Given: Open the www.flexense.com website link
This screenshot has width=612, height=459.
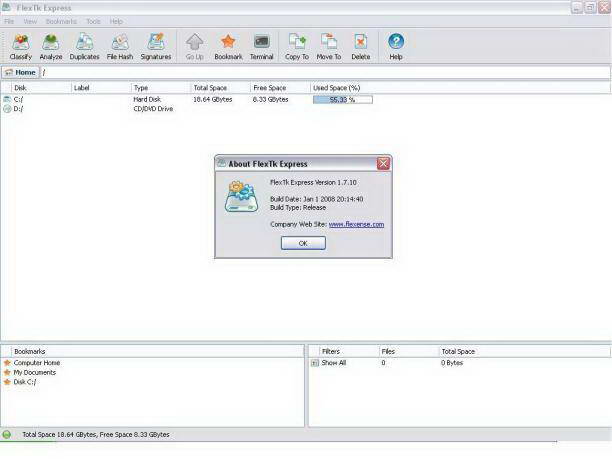Looking at the screenshot, I should point(356,224).
